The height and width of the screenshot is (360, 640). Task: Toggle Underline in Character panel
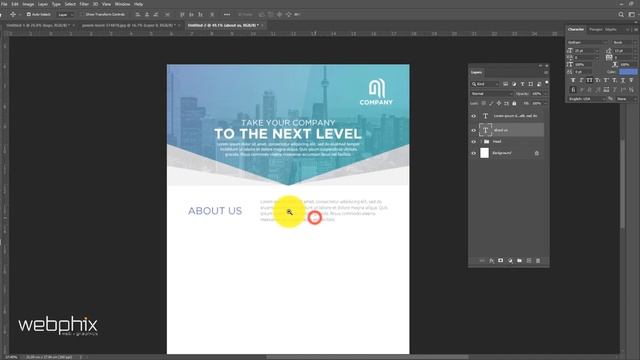623,80
